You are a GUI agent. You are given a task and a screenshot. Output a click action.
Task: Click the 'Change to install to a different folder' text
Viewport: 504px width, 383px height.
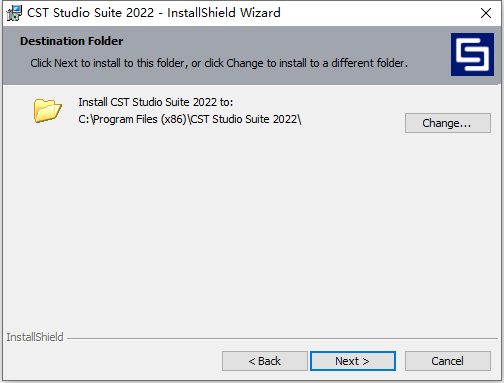pyautogui.click(x=317, y=63)
